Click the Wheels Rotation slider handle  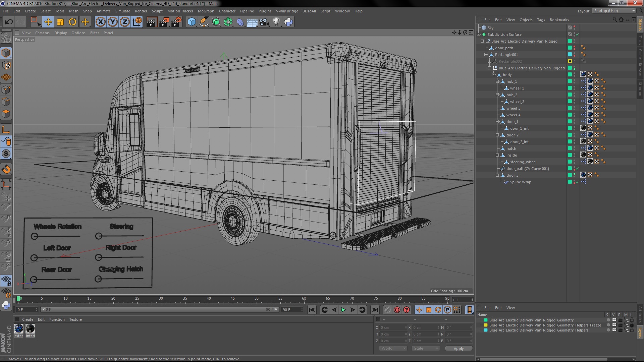click(34, 236)
